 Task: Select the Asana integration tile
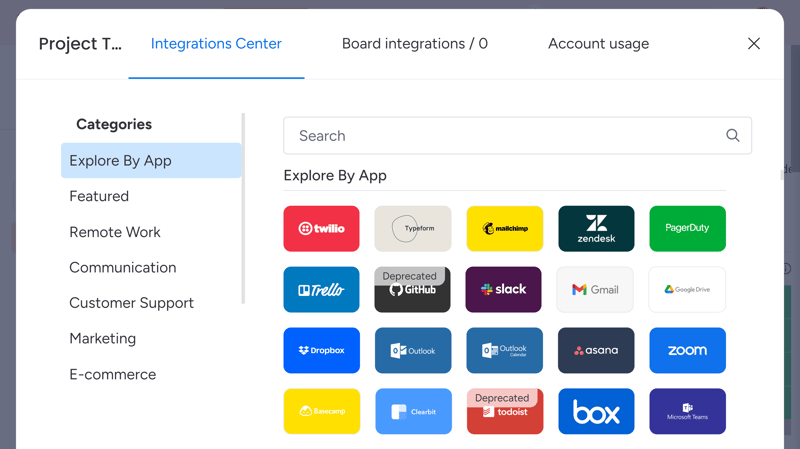596,351
